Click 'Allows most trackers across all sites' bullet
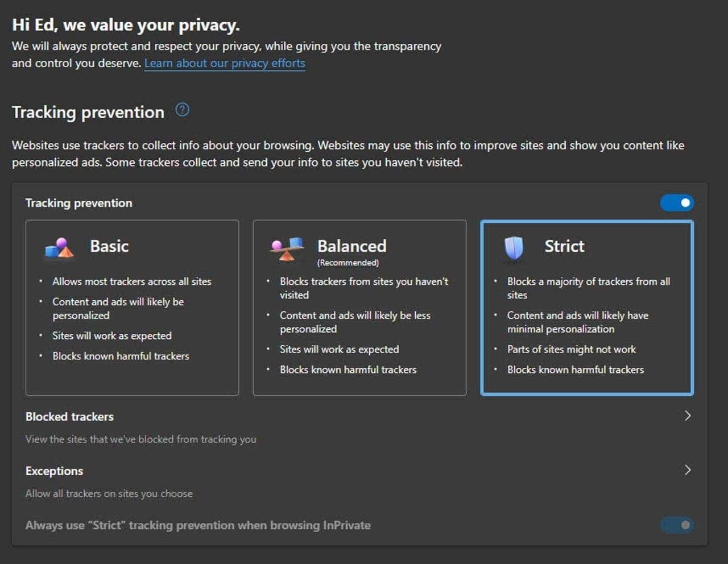This screenshot has height=564, width=728. tap(131, 281)
